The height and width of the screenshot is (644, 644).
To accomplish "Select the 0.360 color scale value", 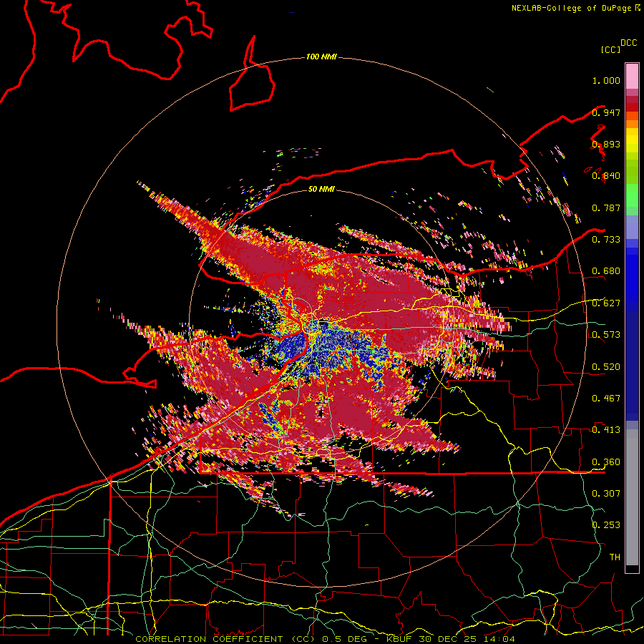I will click(x=606, y=462).
